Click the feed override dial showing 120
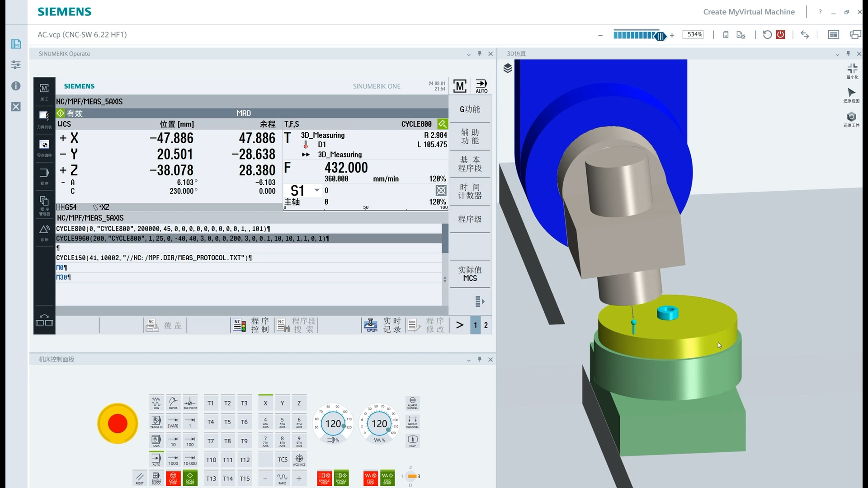This screenshot has height=488, width=868. click(x=379, y=423)
